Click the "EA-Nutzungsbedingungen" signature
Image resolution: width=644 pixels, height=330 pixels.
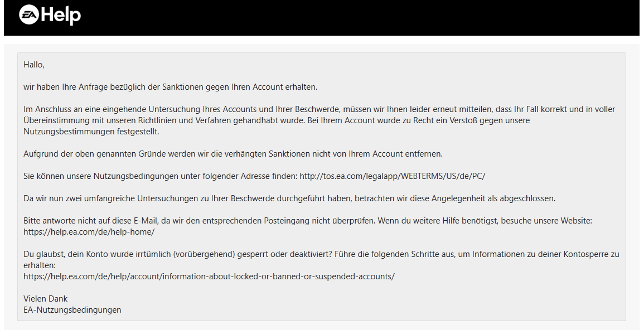click(x=72, y=310)
